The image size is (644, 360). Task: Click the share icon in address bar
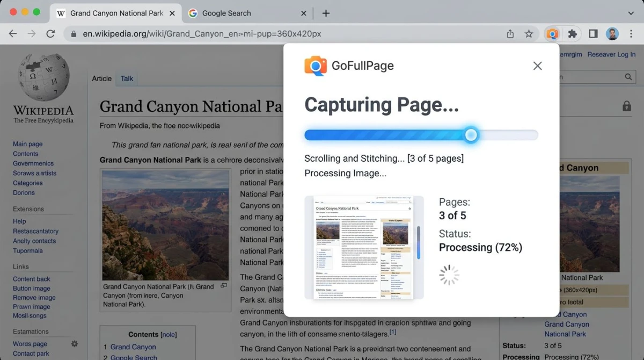pos(510,34)
